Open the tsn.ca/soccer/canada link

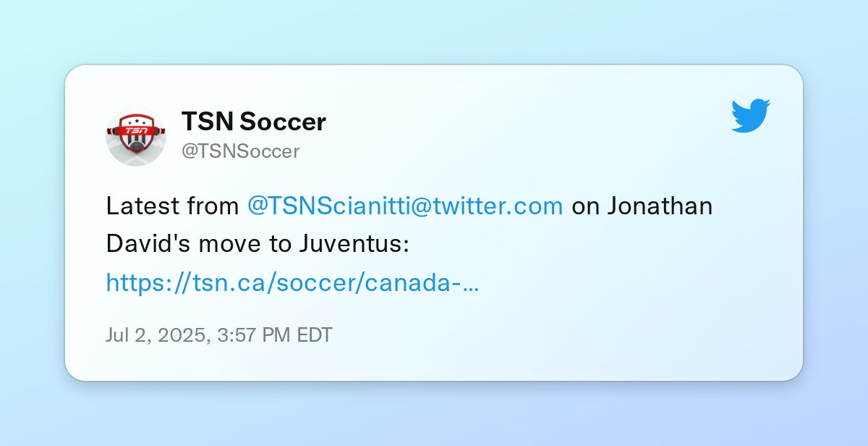292,282
